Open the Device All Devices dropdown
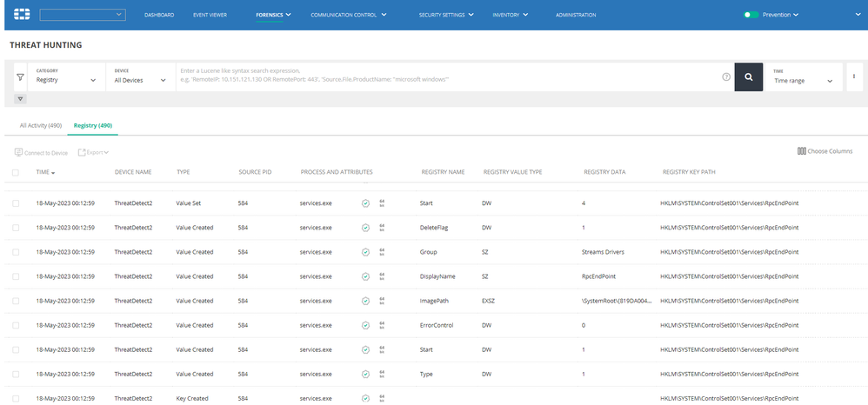Screen dimensions: 868x405 [x=139, y=80]
